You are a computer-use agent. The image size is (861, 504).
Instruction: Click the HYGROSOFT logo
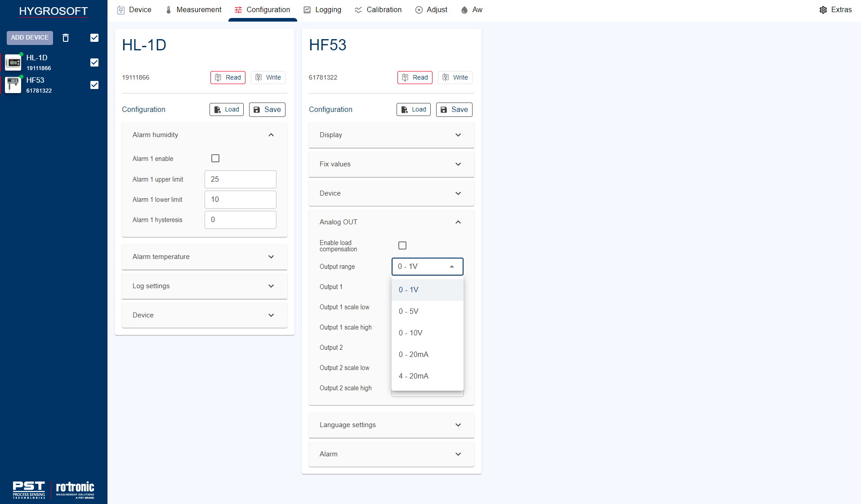pyautogui.click(x=54, y=11)
